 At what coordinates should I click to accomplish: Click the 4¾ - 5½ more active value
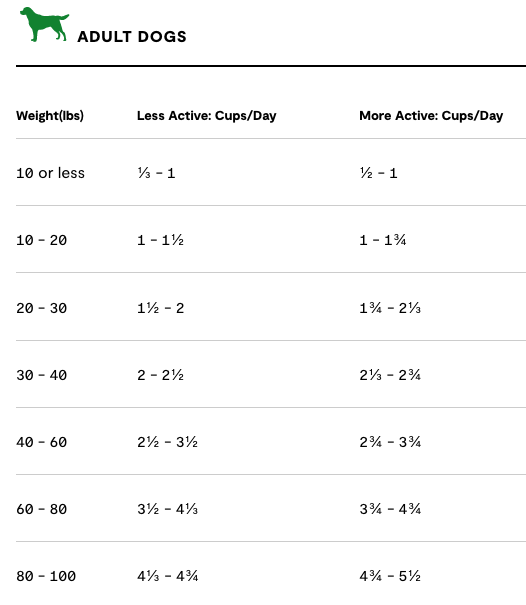(x=390, y=576)
